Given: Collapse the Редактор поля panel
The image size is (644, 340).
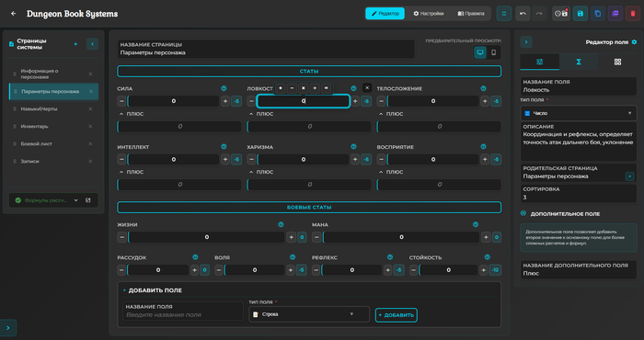Looking at the screenshot, I should pyautogui.click(x=526, y=42).
